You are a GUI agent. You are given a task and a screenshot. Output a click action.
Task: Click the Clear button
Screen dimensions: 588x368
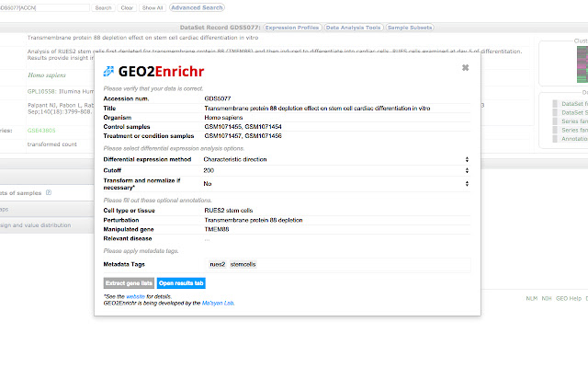(127, 8)
